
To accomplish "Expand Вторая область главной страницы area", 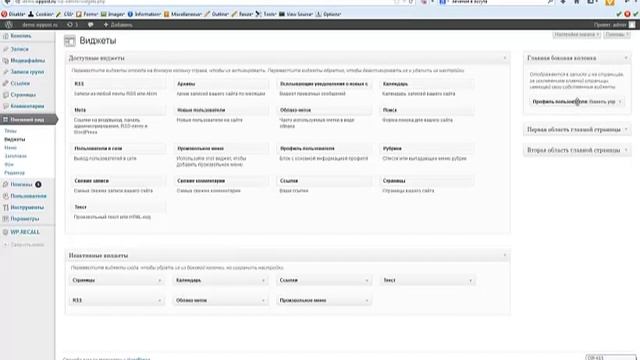I will click(x=626, y=150).
